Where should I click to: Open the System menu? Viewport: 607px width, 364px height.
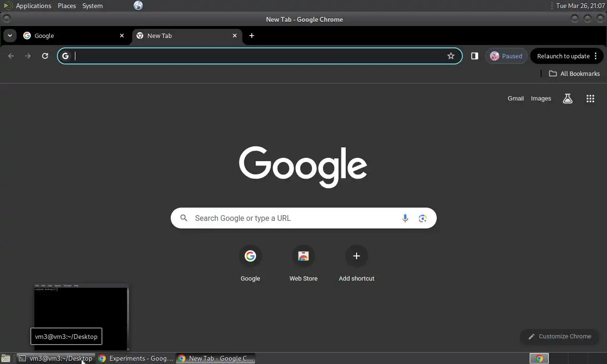(92, 6)
